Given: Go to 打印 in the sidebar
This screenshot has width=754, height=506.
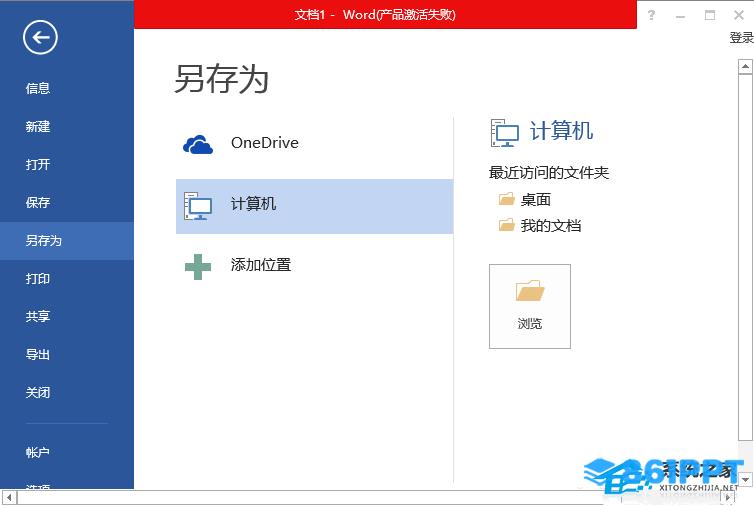Looking at the screenshot, I should pyautogui.click(x=38, y=278).
